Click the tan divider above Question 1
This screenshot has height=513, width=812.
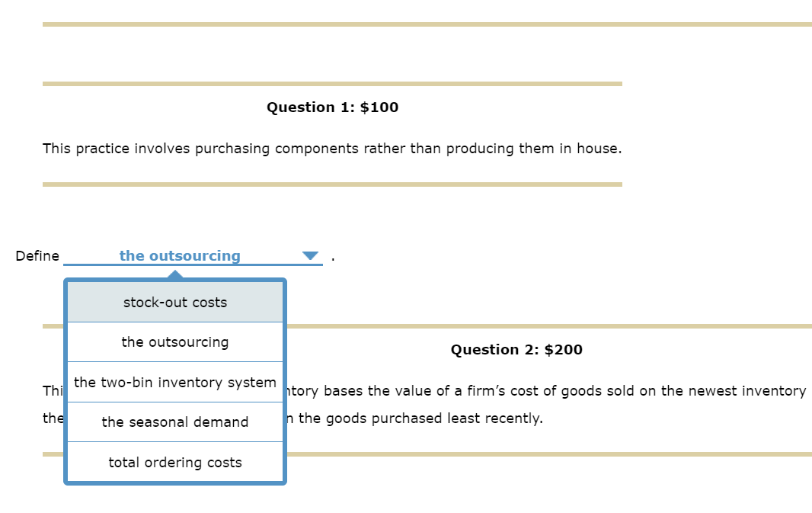click(x=332, y=84)
